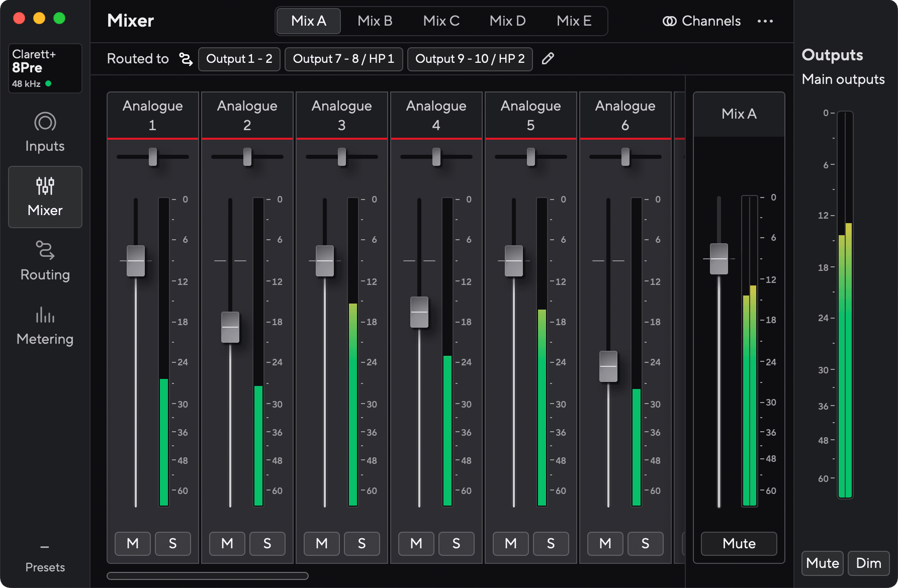This screenshot has height=588, width=898.
Task: Toggle Dim on the main outputs
Action: point(869,563)
